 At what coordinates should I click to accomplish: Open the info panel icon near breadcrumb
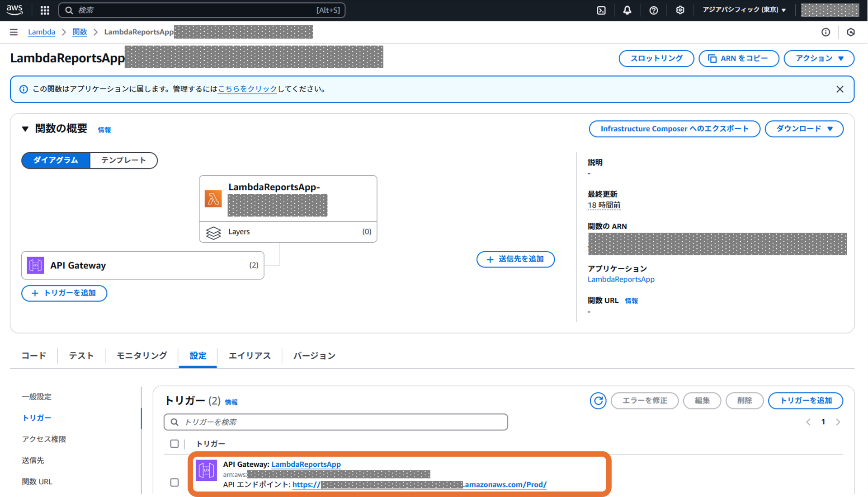click(x=826, y=32)
